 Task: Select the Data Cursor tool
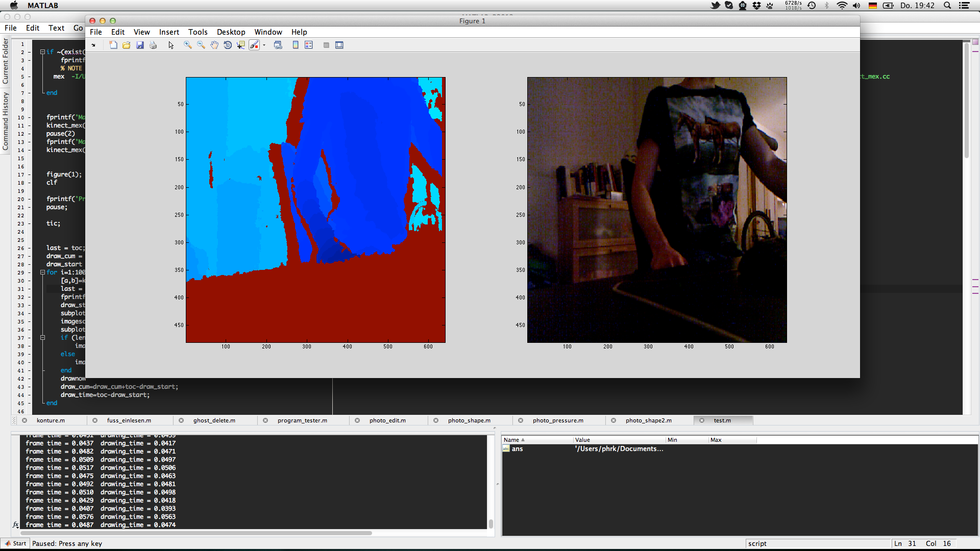point(241,45)
